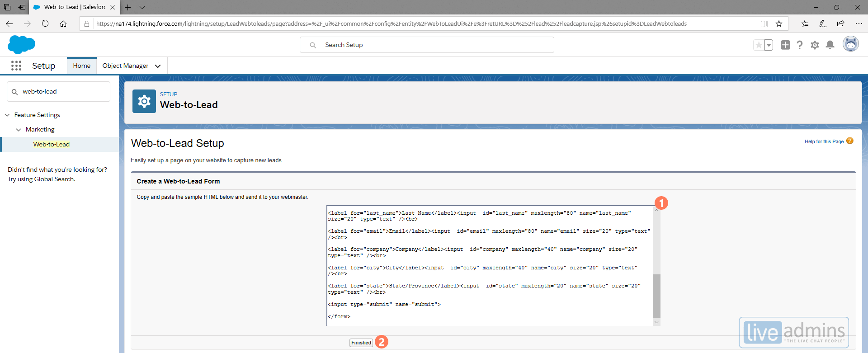Click the Quick Find box containing web-to-lead

58,91
